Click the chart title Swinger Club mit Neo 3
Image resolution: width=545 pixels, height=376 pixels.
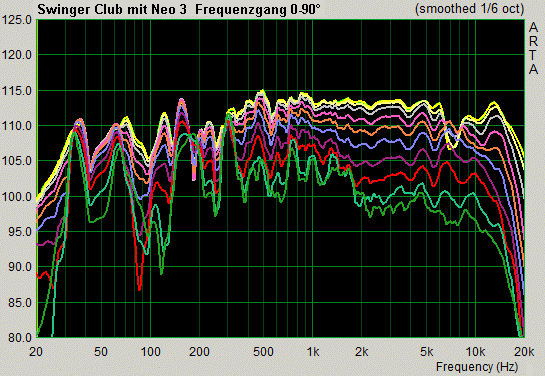112,9
